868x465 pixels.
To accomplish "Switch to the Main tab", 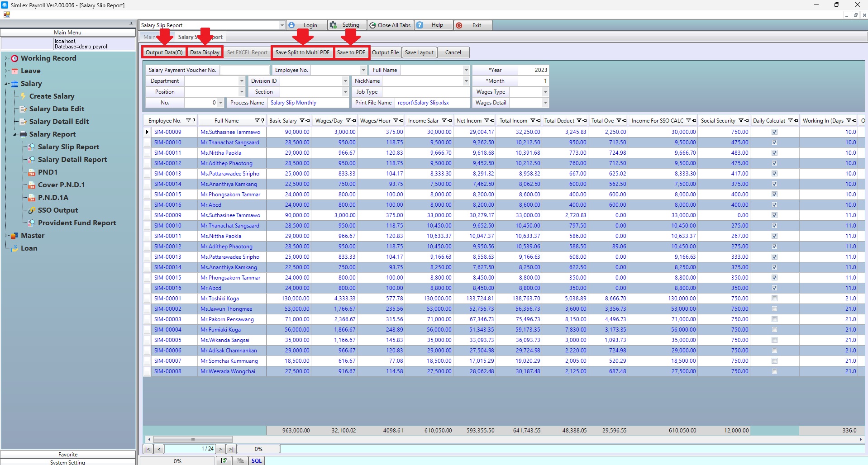I will pos(149,37).
